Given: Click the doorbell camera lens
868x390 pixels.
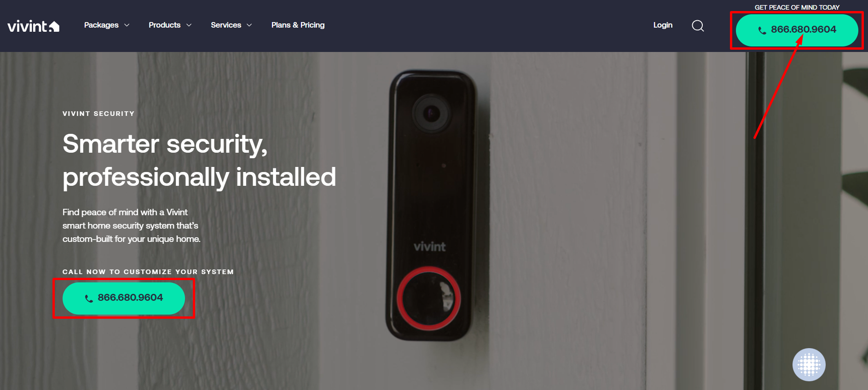Looking at the screenshot, I should 431,113.
